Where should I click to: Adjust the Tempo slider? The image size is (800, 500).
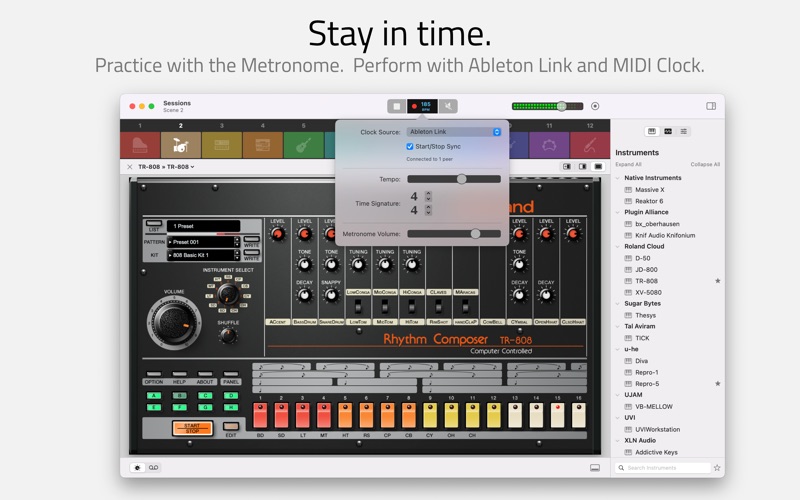[454, 179]
